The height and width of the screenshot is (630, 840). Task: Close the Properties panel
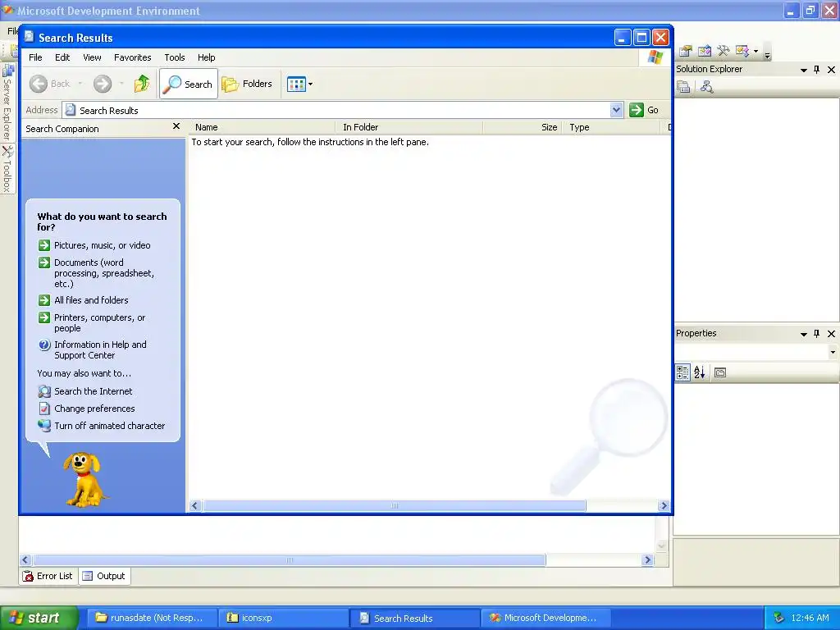coord(832,334)
